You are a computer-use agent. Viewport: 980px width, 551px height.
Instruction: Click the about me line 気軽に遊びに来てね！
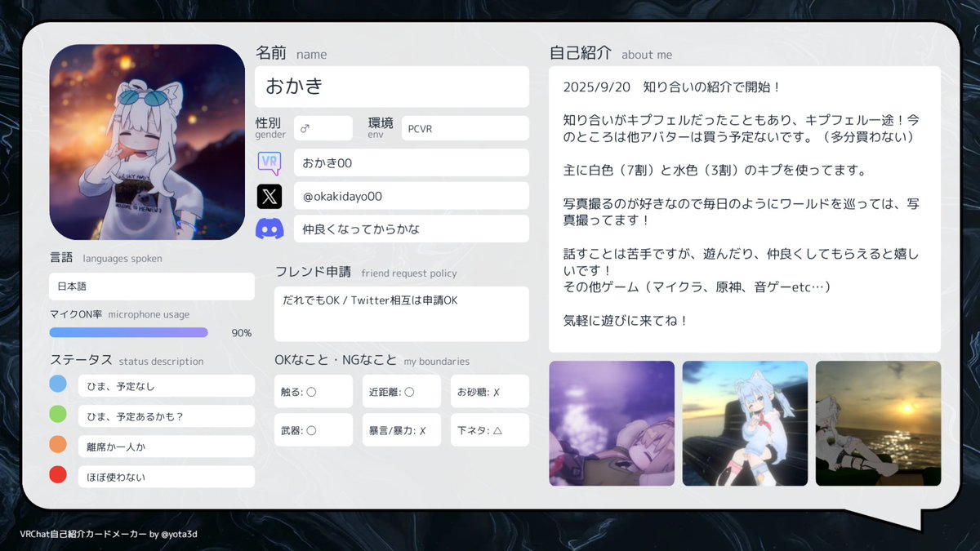(x=626, y=321)
